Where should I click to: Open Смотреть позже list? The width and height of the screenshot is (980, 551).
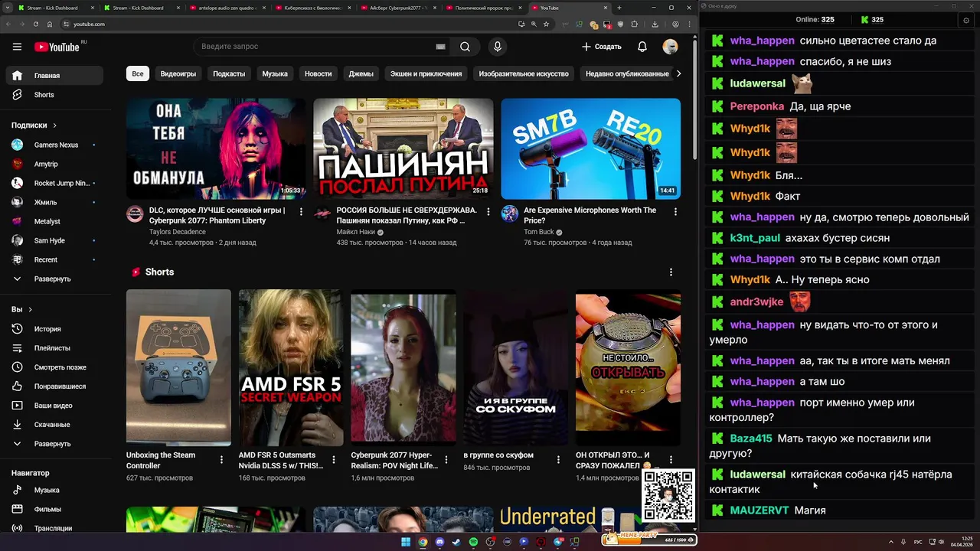click(x=54, y=367)
